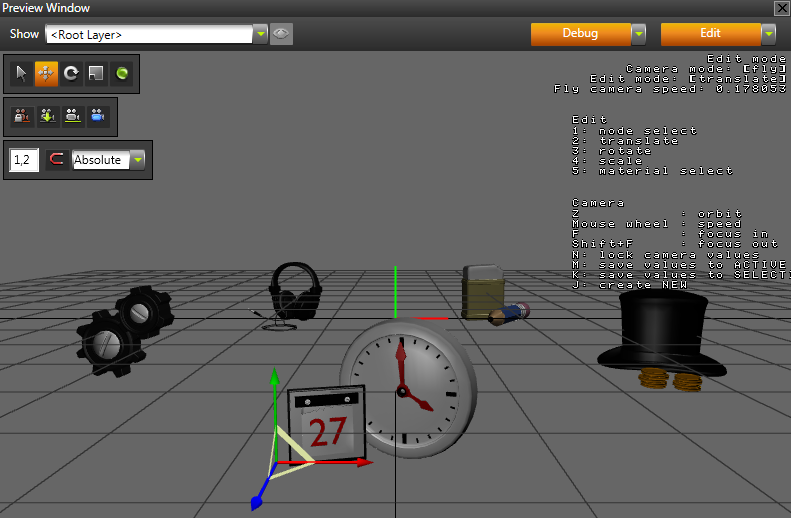Pick the scale tool
The width and height of the screenshot is (791, 518).
(96, 73)
